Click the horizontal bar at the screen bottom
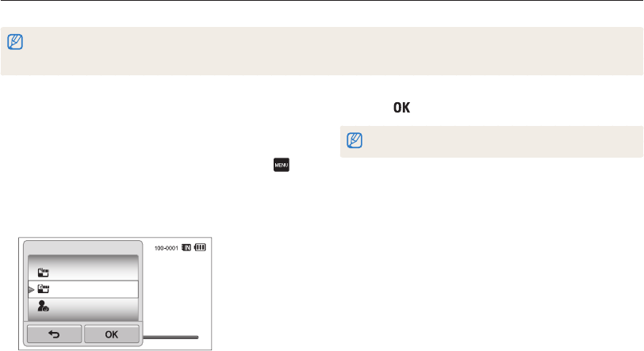Image resolution: width=644 pixels, height=351 pixels. pos(170,336)
